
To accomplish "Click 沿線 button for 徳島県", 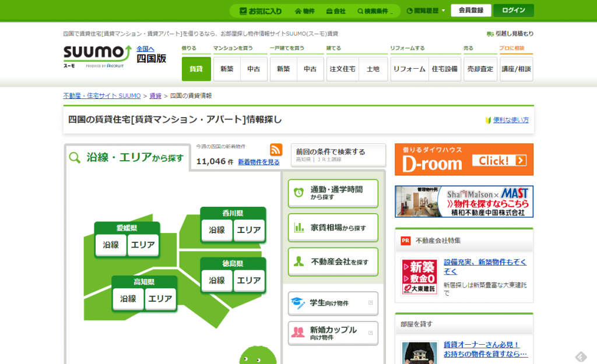I will [x=217, y=281].
